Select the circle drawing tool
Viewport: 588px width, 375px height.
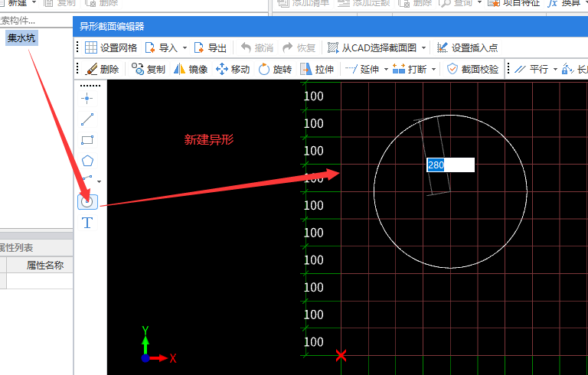coord(87,202)
